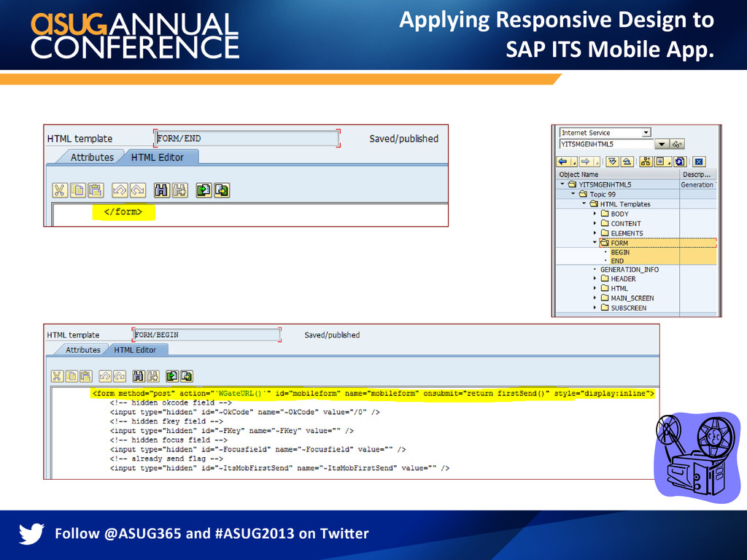The height and width of the screenshot is (560, 747).
Task: Click Load local file icon in FORM/END editor
Action: pos(204,190)
